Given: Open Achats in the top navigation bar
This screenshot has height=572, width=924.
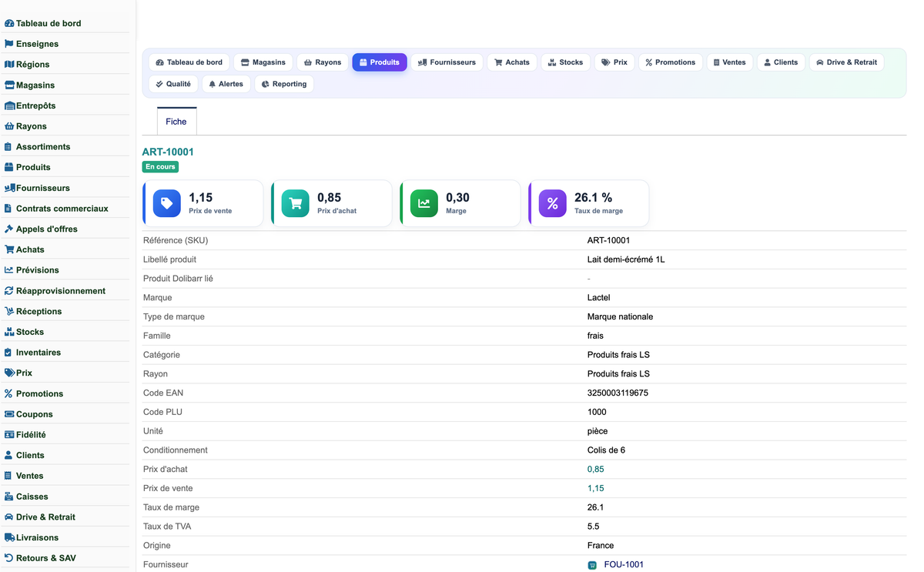Looking at the screenshot, I should pos(512,62).
